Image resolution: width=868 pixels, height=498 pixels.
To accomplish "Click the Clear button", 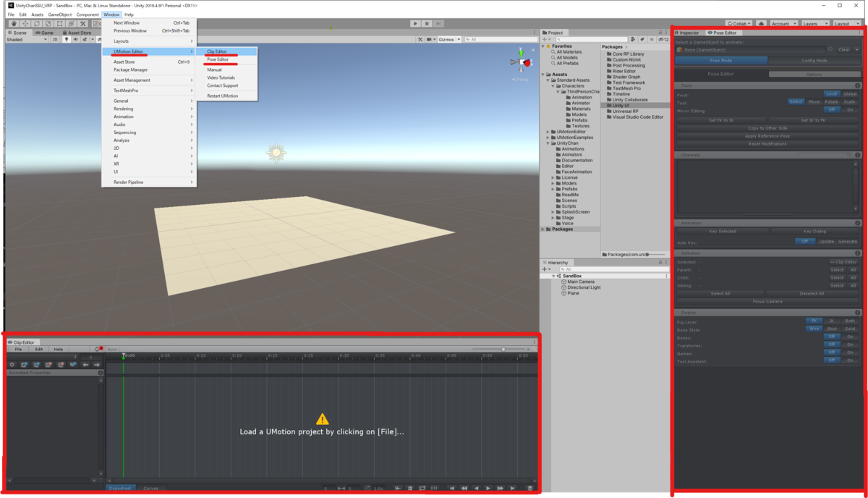I will 843,50.
